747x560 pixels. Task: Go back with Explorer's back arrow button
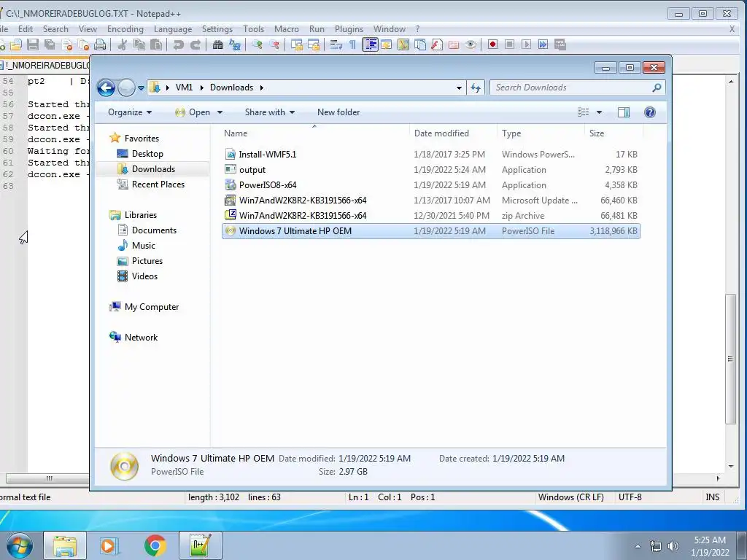[106, 87]
